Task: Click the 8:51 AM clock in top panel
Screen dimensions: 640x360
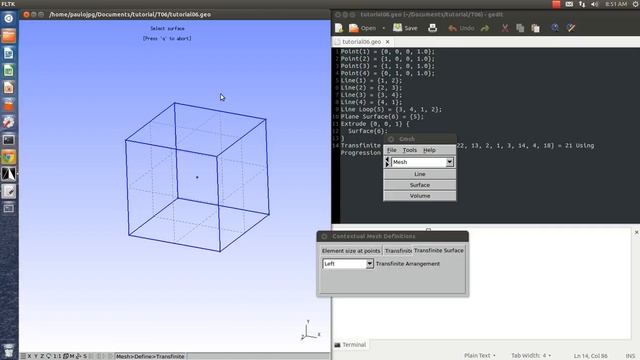Action: [616, 4]
